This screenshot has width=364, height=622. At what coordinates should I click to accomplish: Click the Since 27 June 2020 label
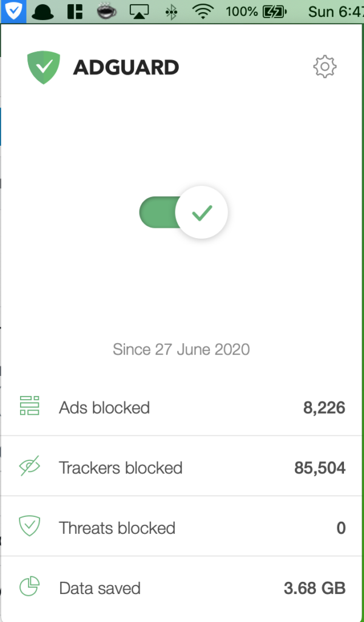[181, 349]
